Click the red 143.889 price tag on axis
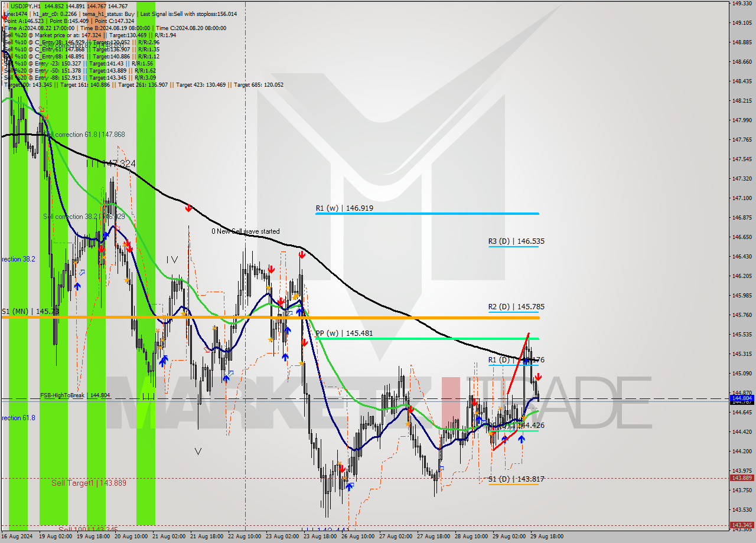Image resolution: width=756 pixels, height=543 pixels. pos(742,478)
